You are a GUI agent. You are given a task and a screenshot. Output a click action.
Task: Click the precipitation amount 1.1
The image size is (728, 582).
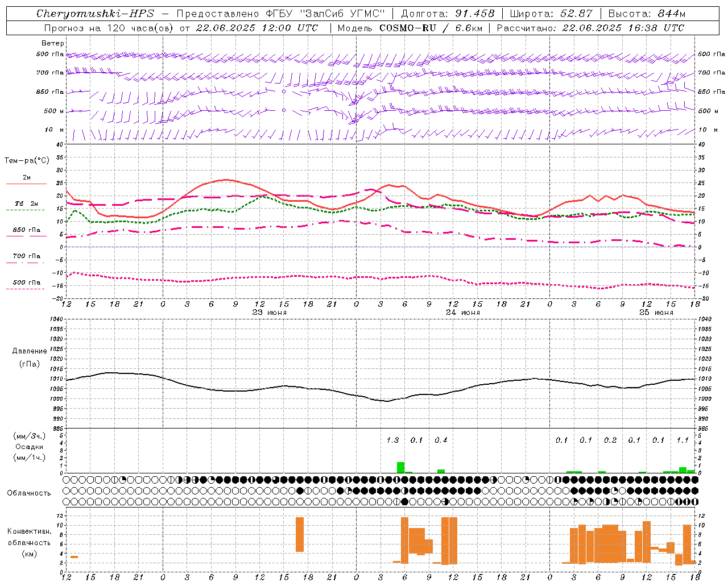click(682, 440)
